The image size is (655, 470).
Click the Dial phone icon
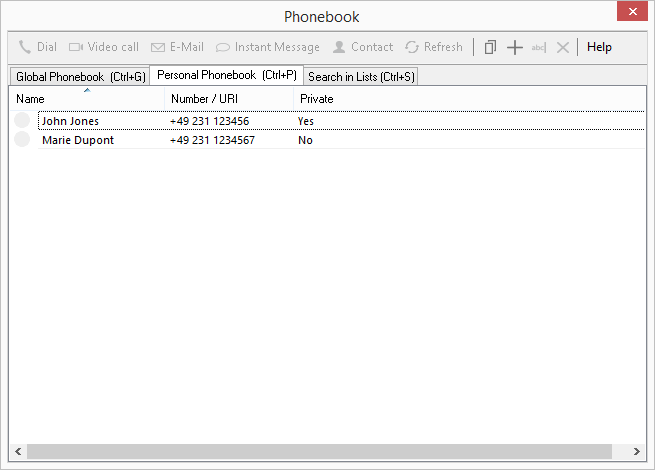(x=25, y=47)
